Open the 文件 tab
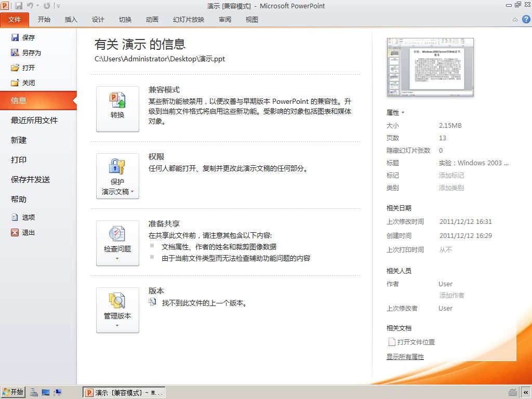 coord(15,20)
